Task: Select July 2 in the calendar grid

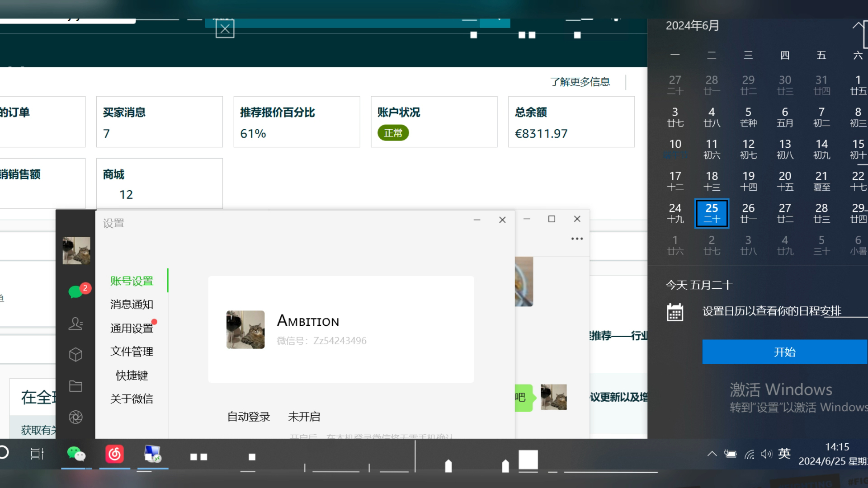Action: click(712, 245)
